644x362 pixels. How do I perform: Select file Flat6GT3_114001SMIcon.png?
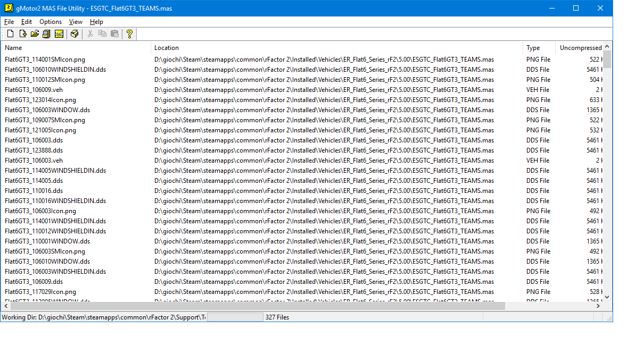tap(45, 60)
